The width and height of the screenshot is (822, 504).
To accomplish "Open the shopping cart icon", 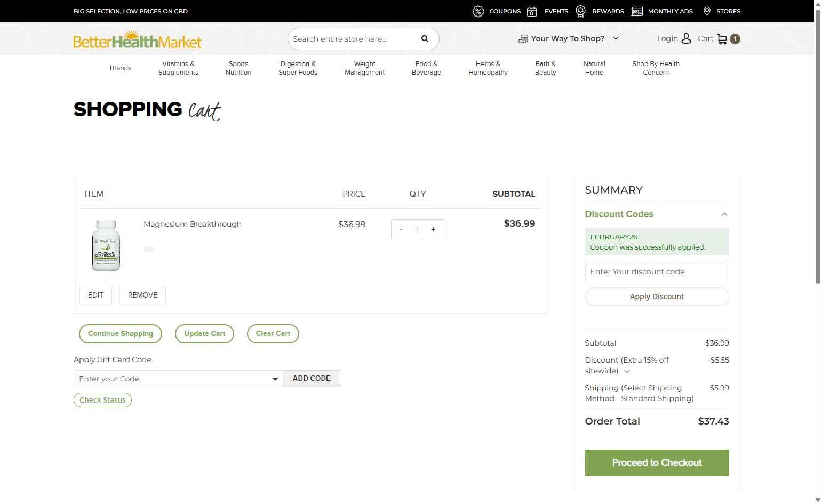I will click(722, 39).
